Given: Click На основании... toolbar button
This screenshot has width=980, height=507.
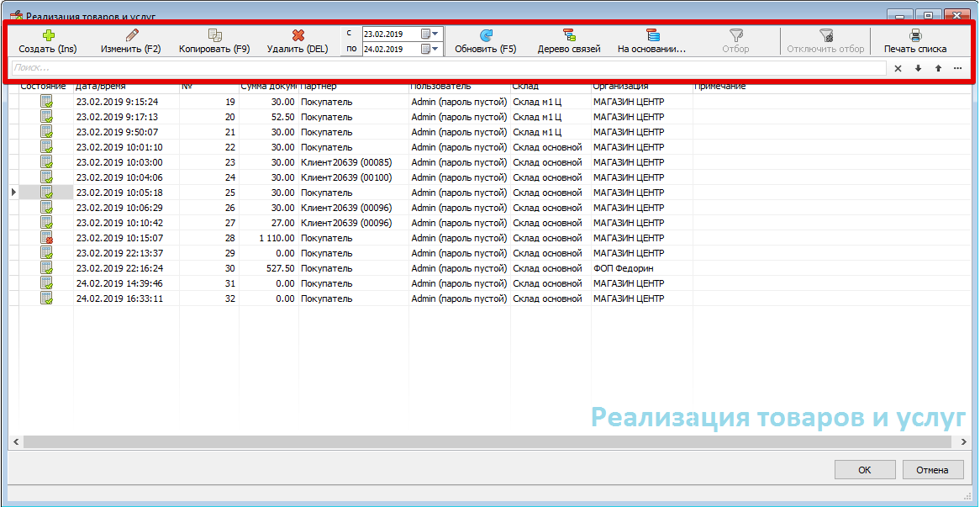Looking at the screenshot, I should [x=652, y=42].
